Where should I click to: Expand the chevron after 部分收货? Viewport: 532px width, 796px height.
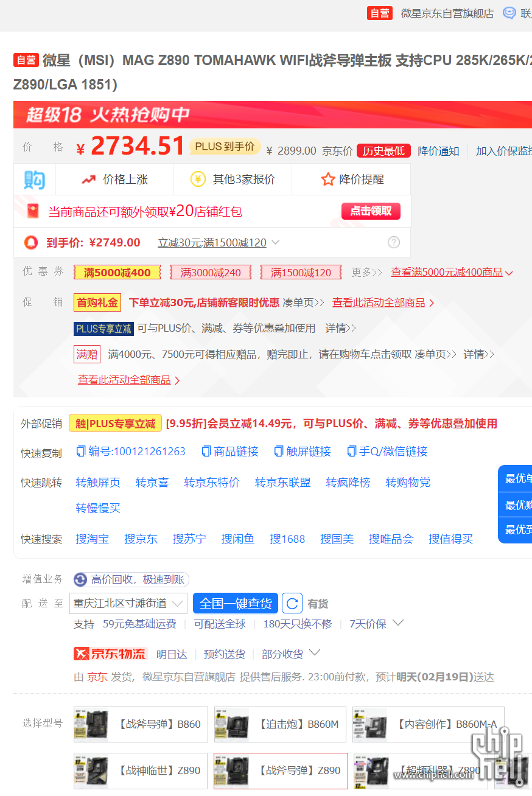click(315, 654)
